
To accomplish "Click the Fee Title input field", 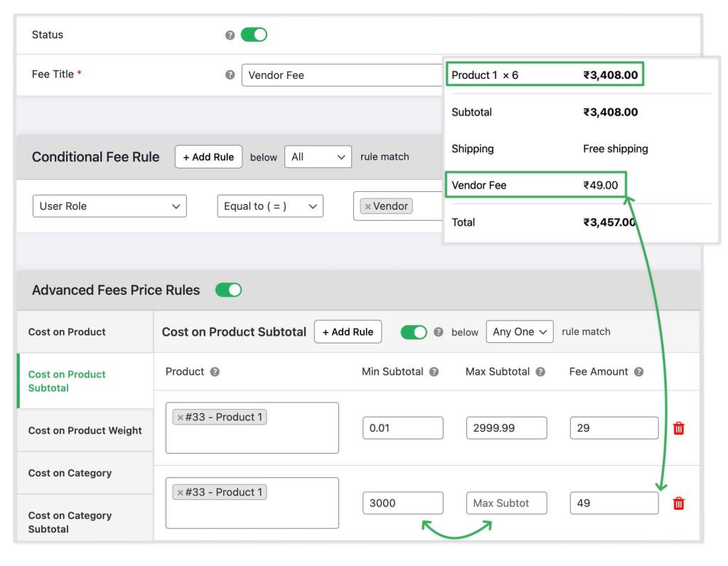I will tap(342, 75).
